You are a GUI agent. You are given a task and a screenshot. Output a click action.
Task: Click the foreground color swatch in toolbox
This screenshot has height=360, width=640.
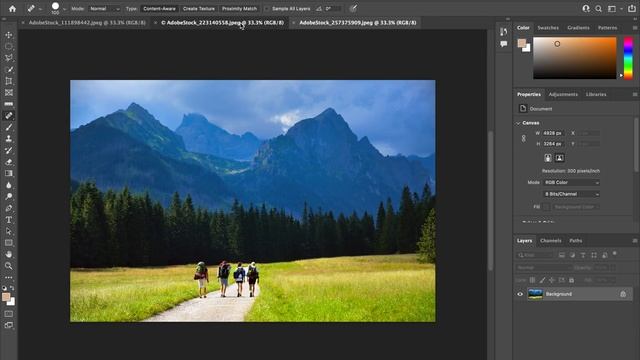point(6,297)
